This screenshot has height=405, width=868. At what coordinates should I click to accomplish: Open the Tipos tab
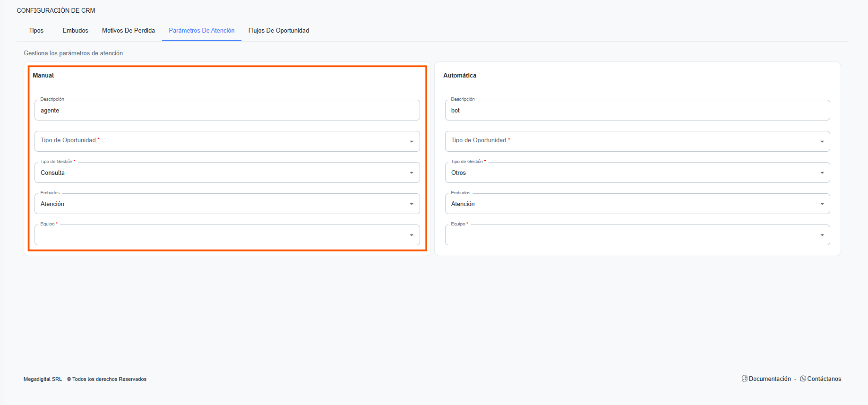coord(36,31)
